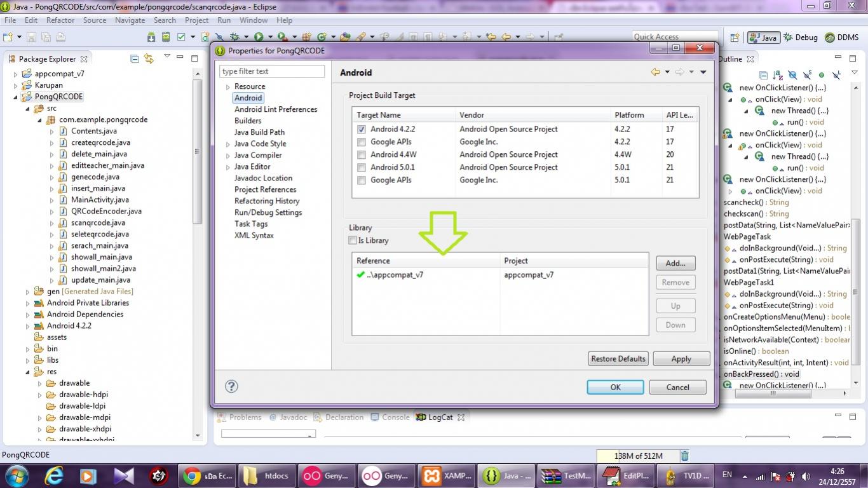Expand the Java Code Style node
868x488 pixels.
click(227, 144)
